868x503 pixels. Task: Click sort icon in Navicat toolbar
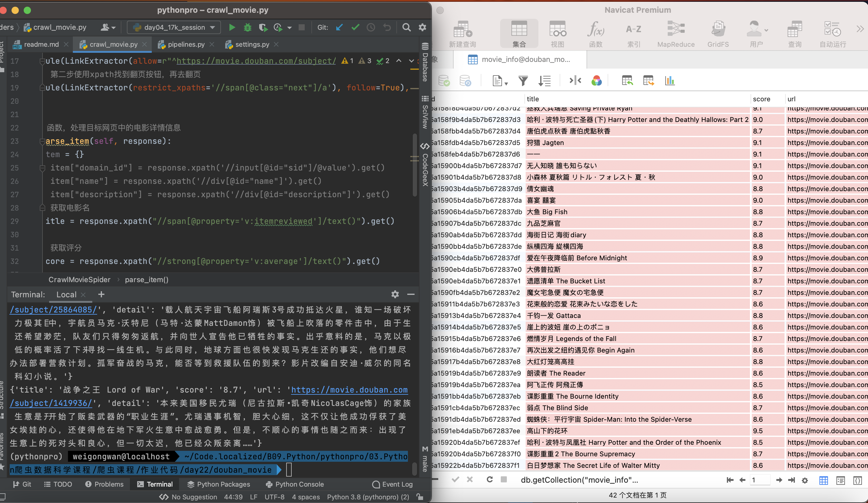click(544, 81)
